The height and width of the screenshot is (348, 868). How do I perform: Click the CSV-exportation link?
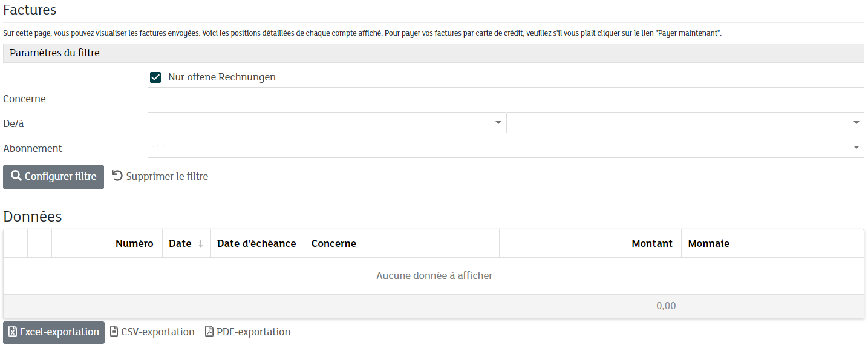point(157,332)
